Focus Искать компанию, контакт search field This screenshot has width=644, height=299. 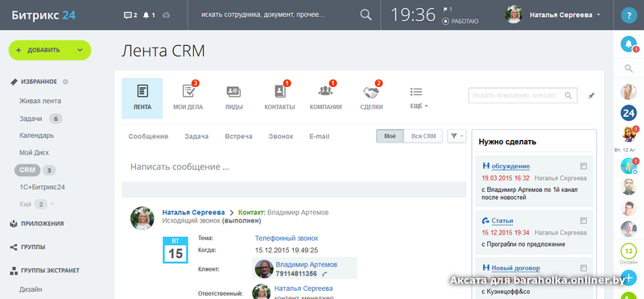click(x=522, y=95)
